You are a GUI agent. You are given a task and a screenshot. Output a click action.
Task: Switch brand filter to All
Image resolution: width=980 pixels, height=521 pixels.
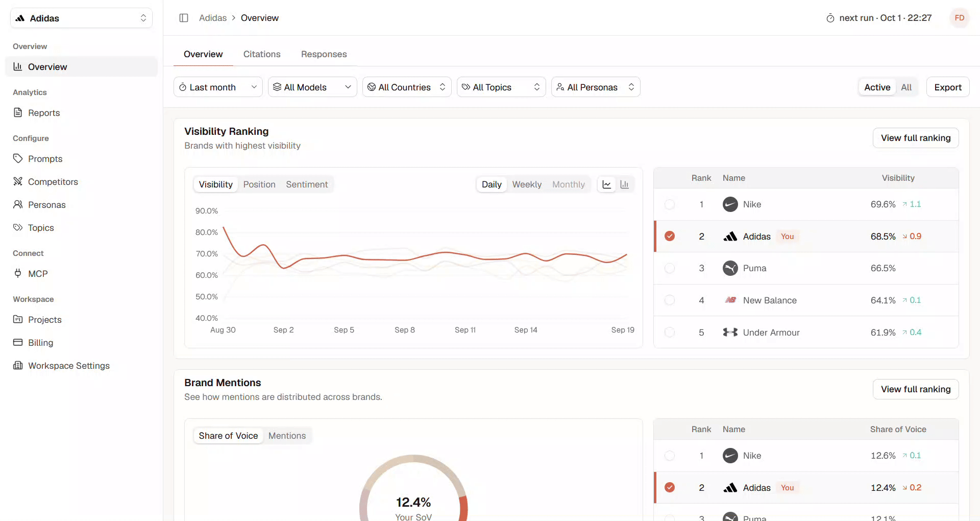(906, 87)
